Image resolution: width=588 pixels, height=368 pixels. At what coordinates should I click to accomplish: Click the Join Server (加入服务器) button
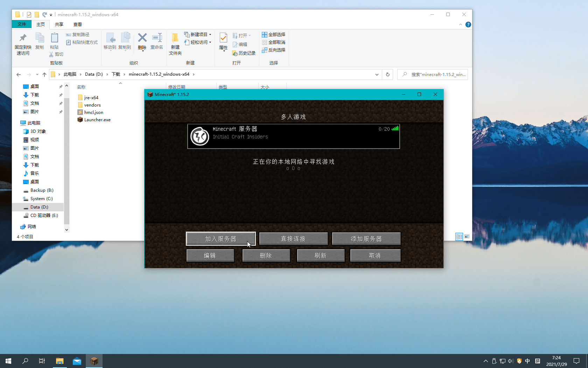tap(220, 239)
